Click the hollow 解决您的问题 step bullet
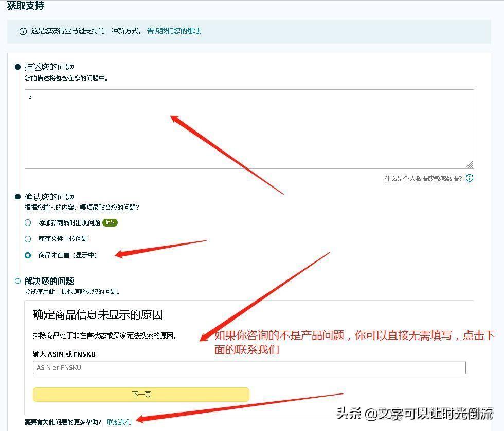 point(17,281)
